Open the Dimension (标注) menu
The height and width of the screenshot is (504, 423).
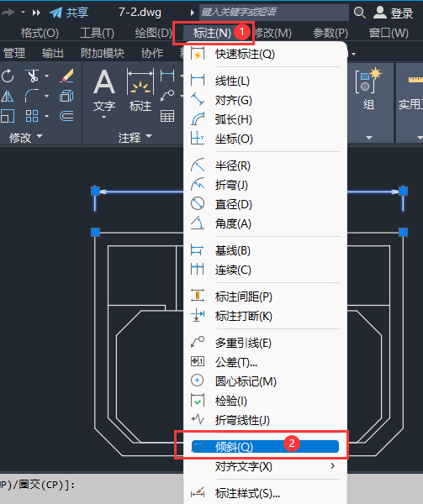[x=212, y=33]
